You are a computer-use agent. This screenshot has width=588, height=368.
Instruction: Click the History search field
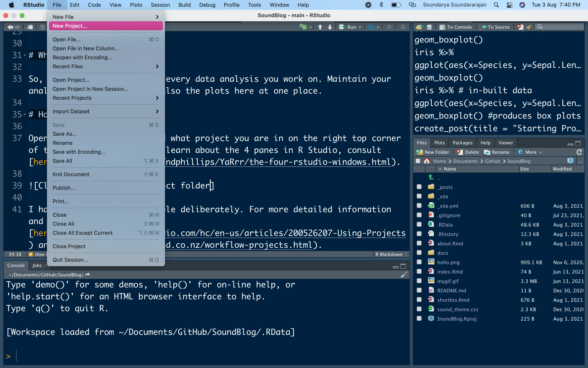pos(559,27)
